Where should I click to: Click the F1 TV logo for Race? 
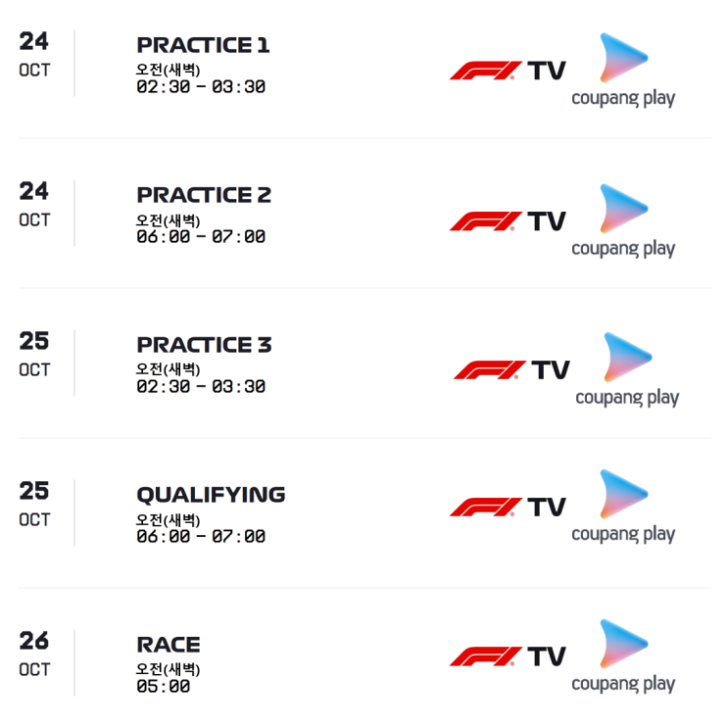[x=508, y=656]
